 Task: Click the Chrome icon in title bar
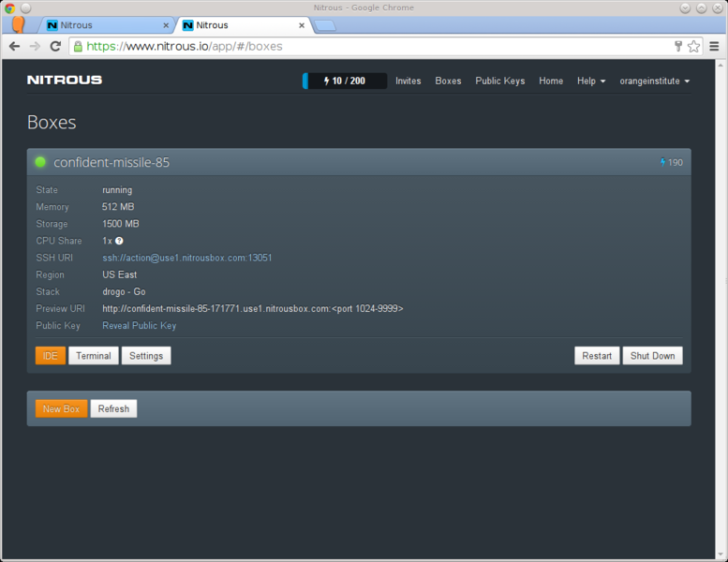tap(9, 7)
